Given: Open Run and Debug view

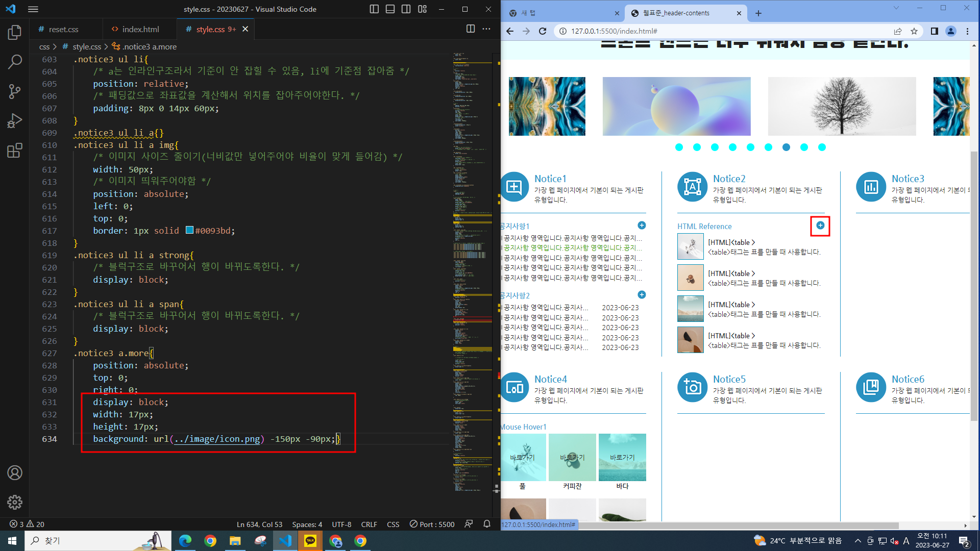Looking at the screenshot, I should coord(15,121).
